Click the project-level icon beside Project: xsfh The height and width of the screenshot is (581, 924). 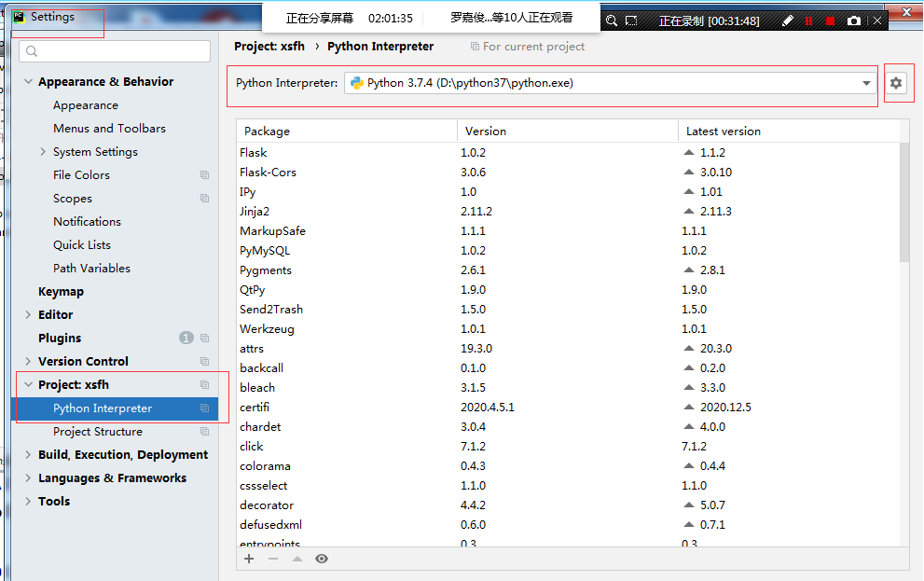[x=204, y=385]
